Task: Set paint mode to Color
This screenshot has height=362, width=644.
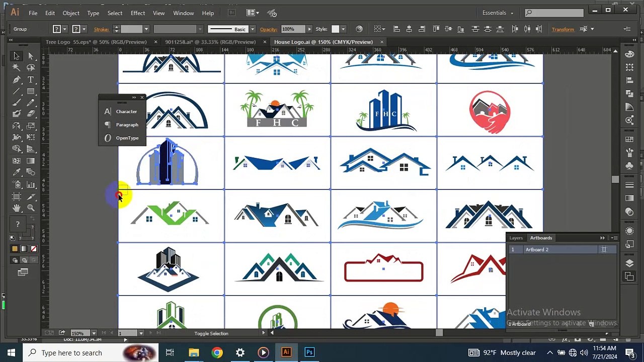Action: (15, 249)
